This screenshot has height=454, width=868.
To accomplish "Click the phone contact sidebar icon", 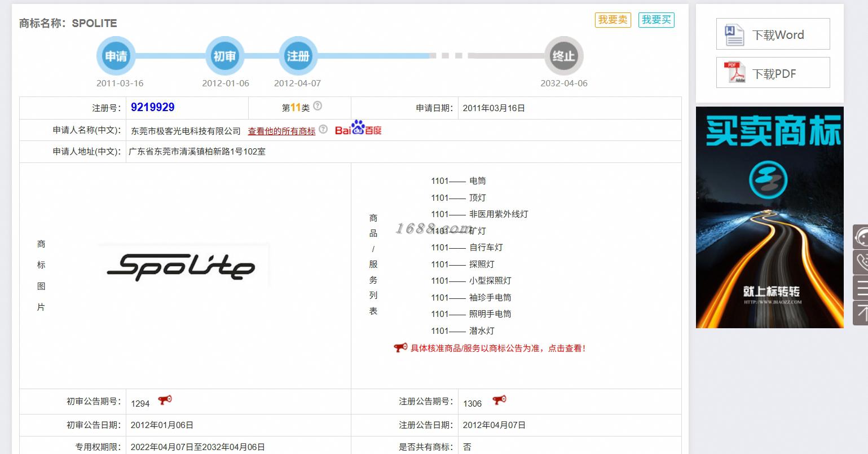I will [x=861, y=262].
